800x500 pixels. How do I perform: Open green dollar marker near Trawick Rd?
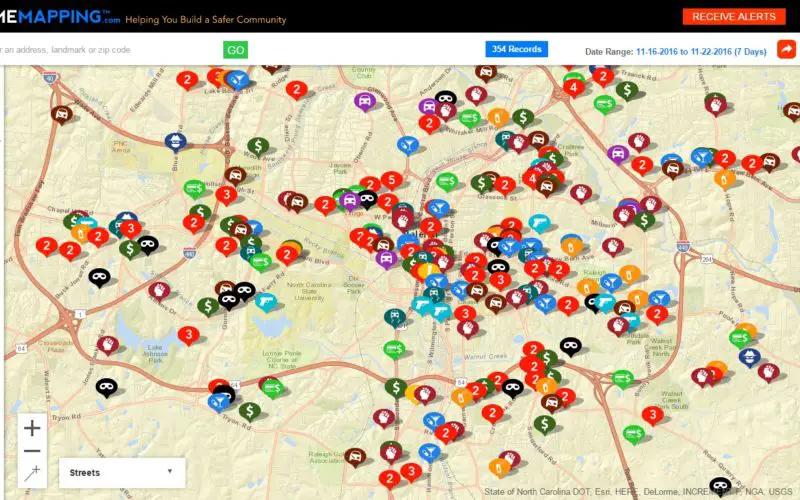click(627, 90)
